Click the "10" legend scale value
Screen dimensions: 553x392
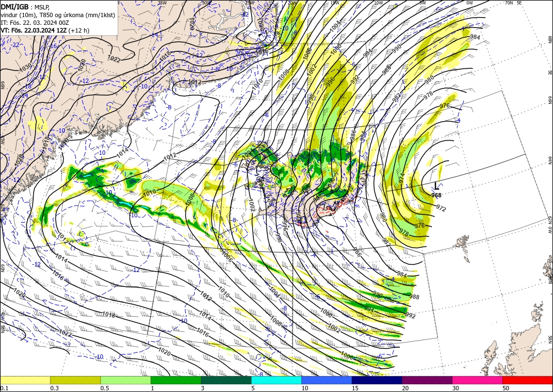305,388
